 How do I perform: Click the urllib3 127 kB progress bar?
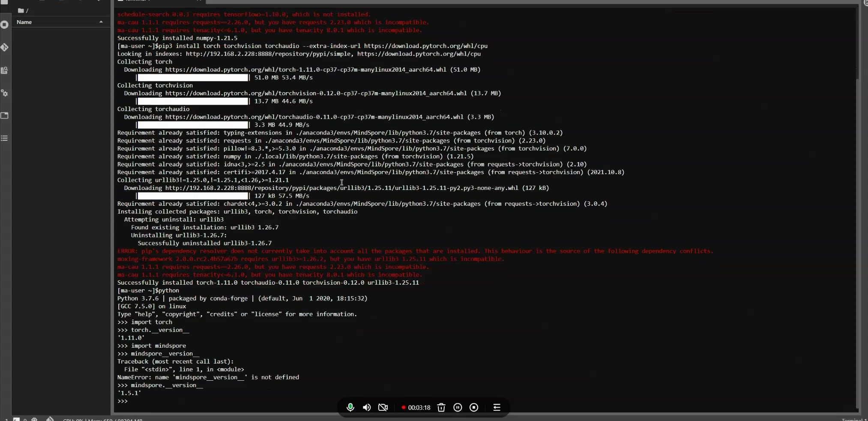[x=193, y=196]
